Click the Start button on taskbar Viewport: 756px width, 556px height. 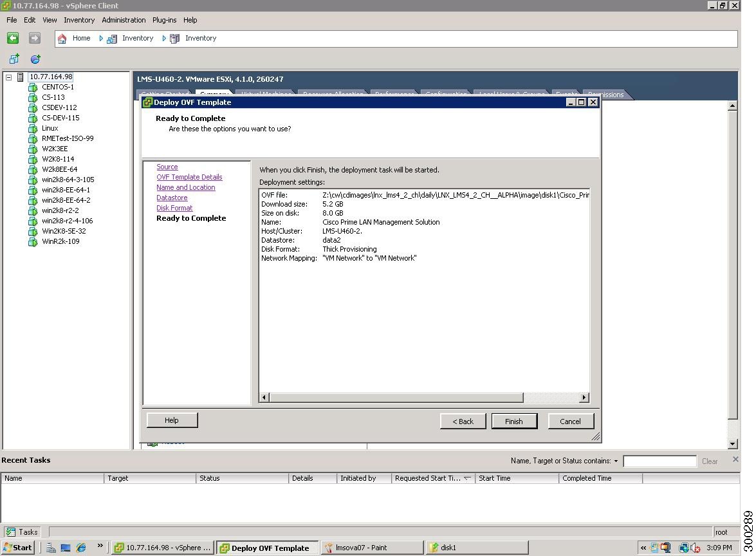coord(18,548)
